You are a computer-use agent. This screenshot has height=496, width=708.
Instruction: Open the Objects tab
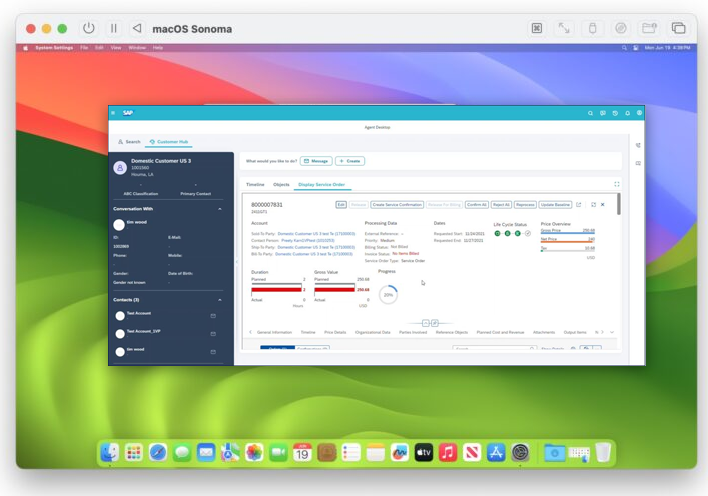(x=281, y=184)
